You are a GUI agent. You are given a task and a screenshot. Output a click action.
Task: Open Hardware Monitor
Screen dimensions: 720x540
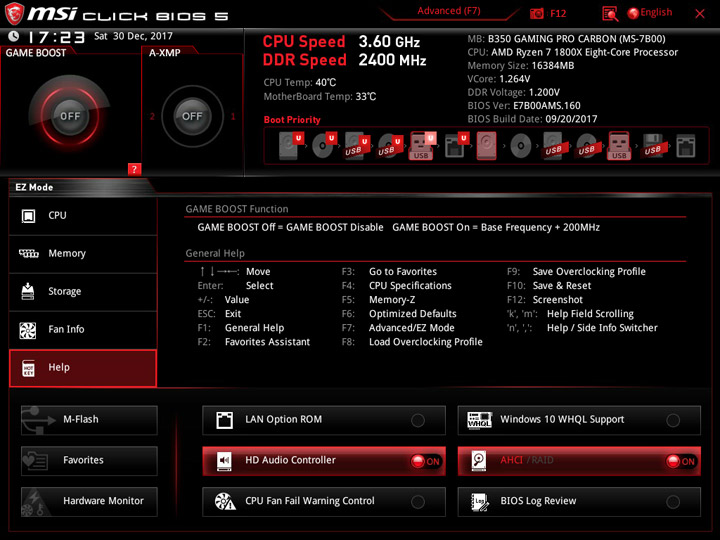tap(89, 501)
